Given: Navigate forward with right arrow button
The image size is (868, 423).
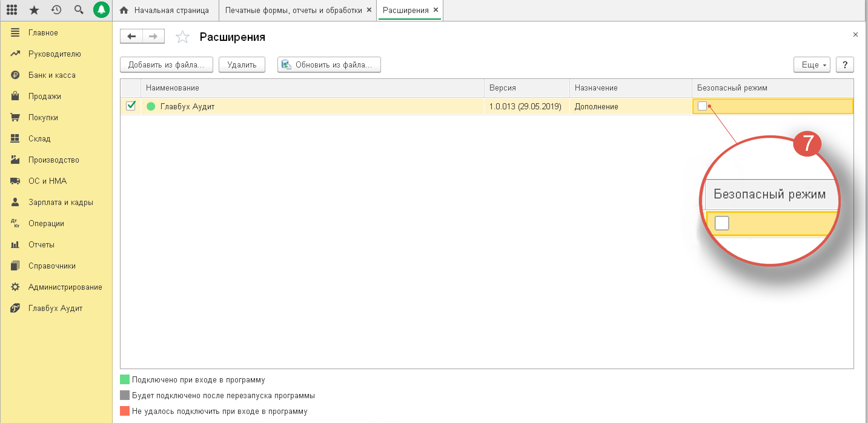Looking at the screenshot, I should 153,36.
